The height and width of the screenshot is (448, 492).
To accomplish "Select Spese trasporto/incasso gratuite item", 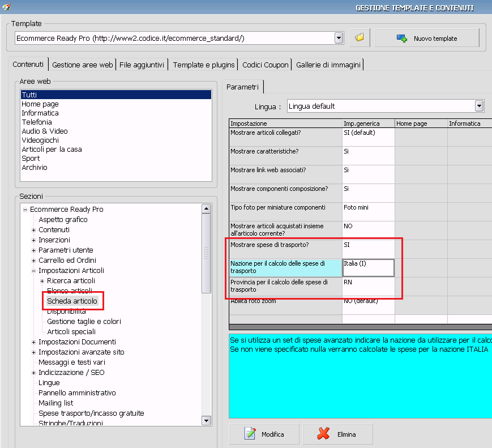I will coord(91,413).
